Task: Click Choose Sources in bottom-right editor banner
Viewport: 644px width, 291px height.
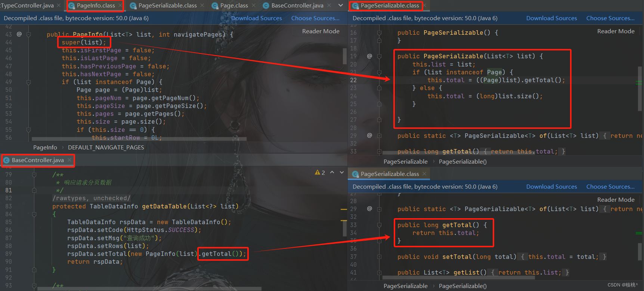Action: (x=610, y=187)
